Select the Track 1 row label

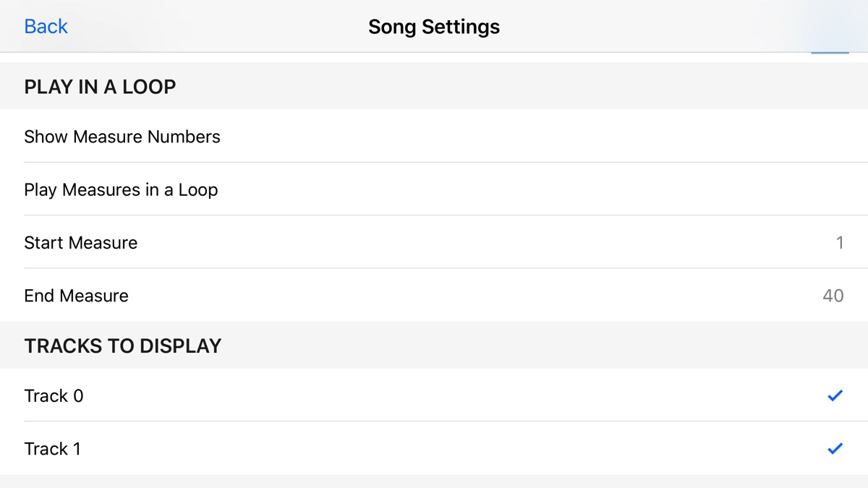click(52, 449)
